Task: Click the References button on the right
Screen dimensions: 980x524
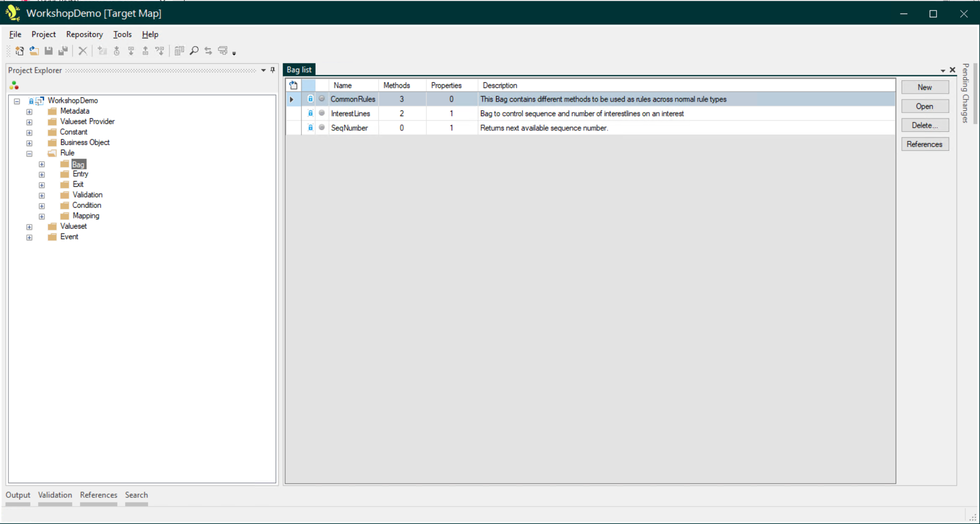Action: [x=925, y=144]
